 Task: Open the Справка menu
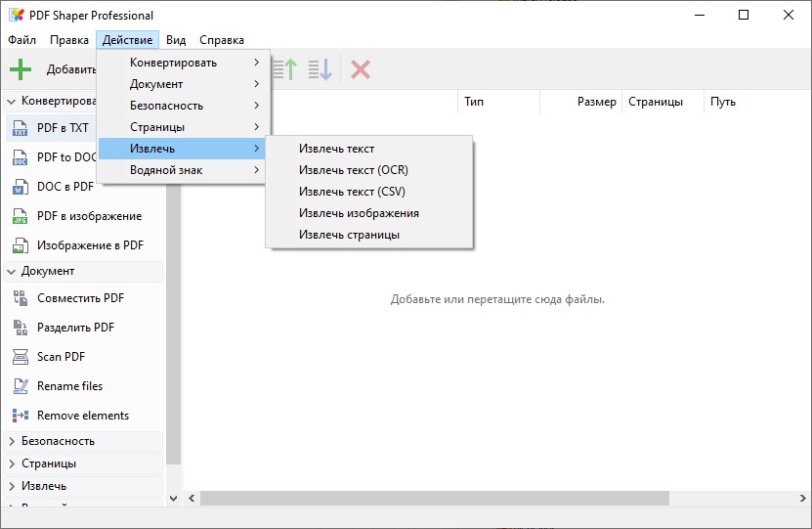[222, 40]
